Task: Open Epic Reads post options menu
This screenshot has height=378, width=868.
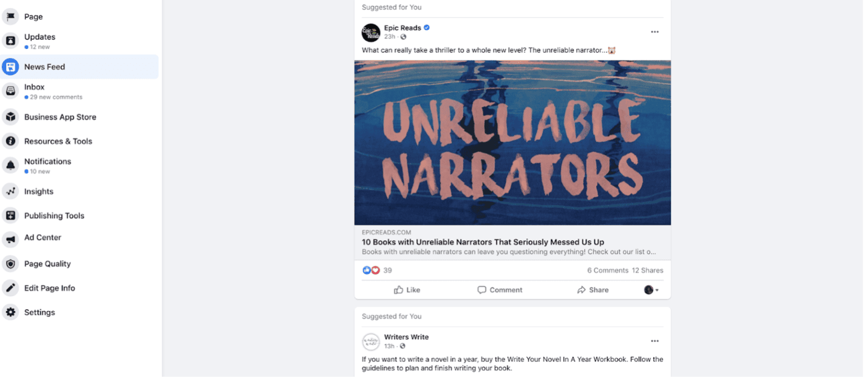Action: pos(654,32)
